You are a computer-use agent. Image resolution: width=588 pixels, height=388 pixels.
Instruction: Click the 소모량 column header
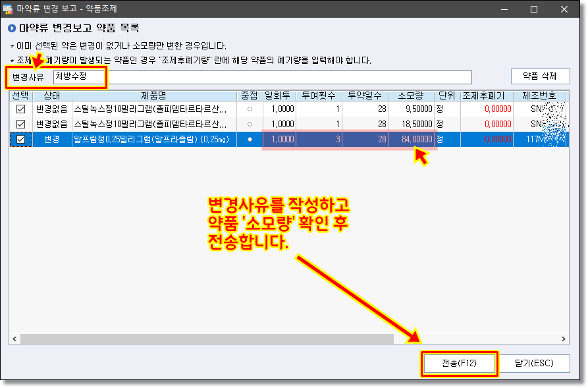pyautogui.click(x=411, y=96)
